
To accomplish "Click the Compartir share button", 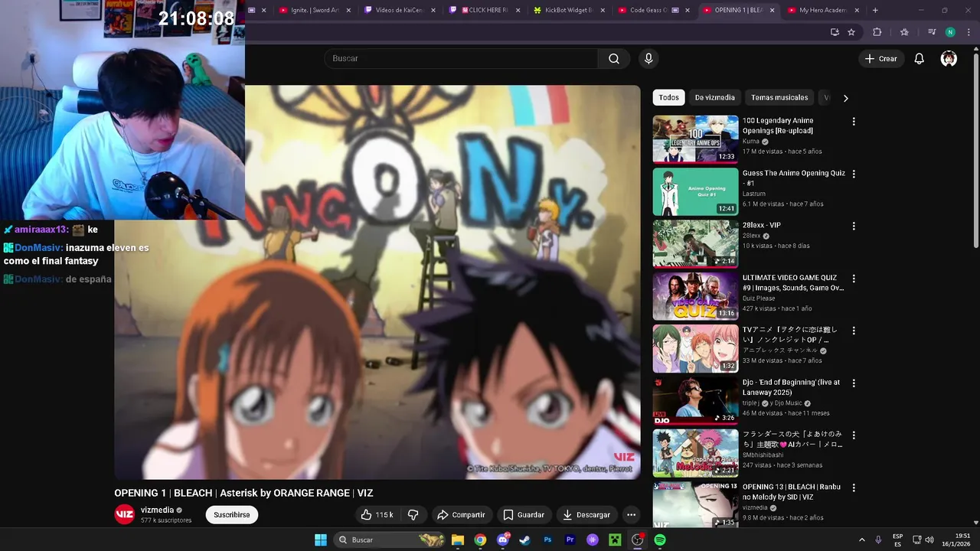I will (x=461, y=515).
